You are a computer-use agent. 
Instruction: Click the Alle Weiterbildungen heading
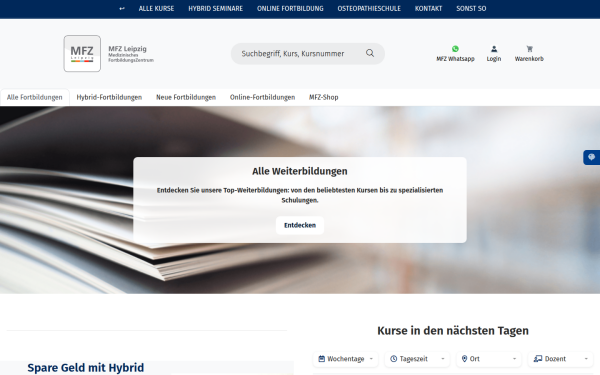(x=300, y=171)
